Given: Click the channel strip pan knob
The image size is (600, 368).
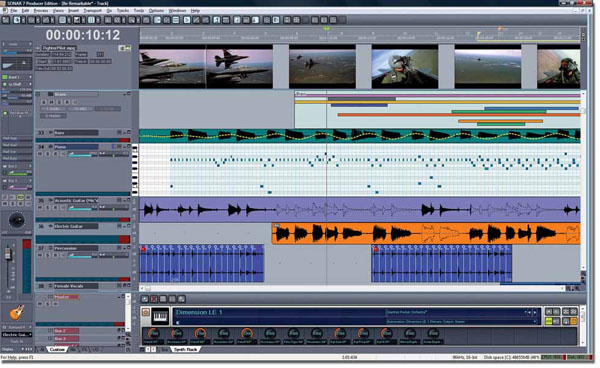Looking at the screenshot, I should (x=16, y=220).
